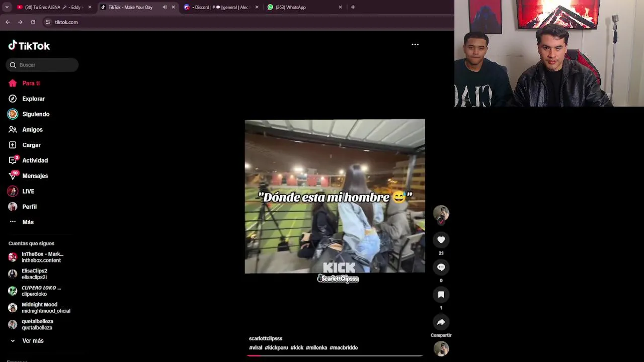Open the spinning sound disc avatar
Viewport: 644px width, 362px height.
point(441,348)
